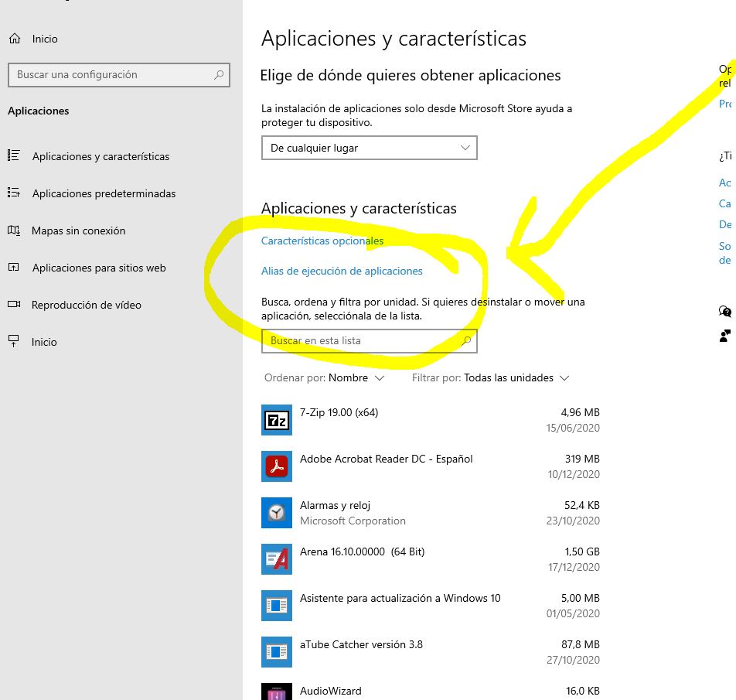Open Aplicaciones para sitios web
The width and height of the screenshot is (736, 700).
(99, 268)
